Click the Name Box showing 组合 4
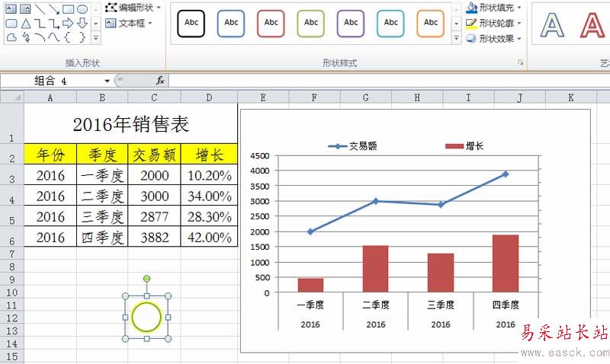 (50, 81)
